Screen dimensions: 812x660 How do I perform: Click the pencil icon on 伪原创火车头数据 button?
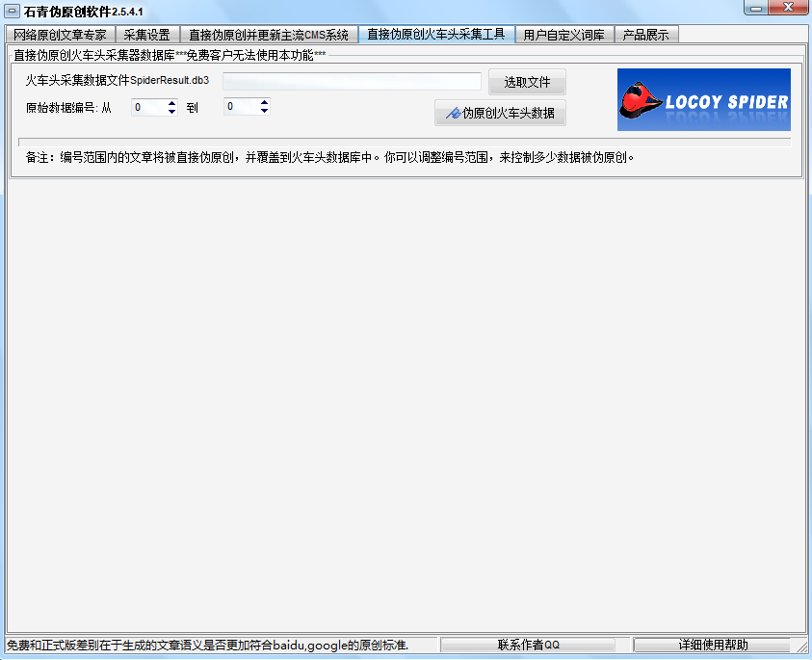(x=453, y=113)
